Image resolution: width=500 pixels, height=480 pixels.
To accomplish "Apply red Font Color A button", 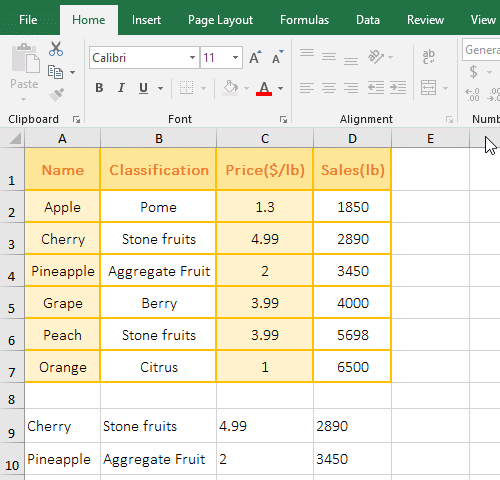I will 264,88.
